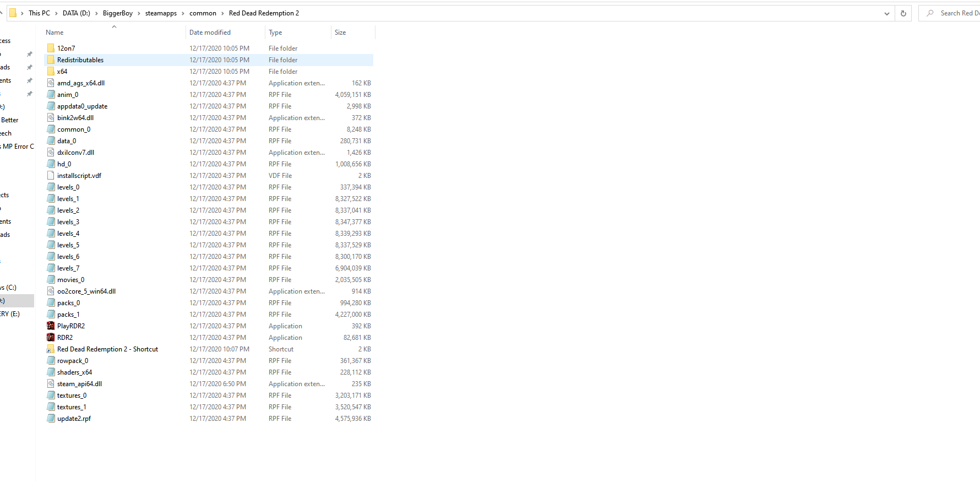Click the Redistributables folder icon

click(51, 59)
